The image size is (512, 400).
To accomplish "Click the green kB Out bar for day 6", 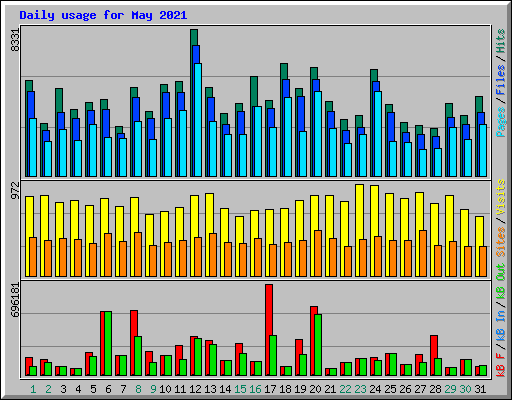I will (x=108, y=344).
